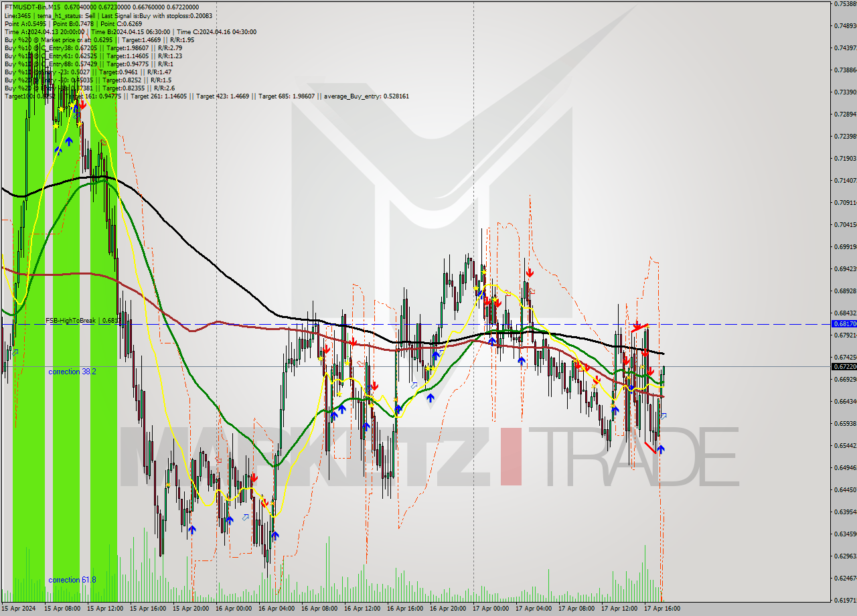Image resolution: width=857 pixels, height=616 pixels.
Task: Click the FSB-HighToBreak level label
Action: tap(83, 321)
